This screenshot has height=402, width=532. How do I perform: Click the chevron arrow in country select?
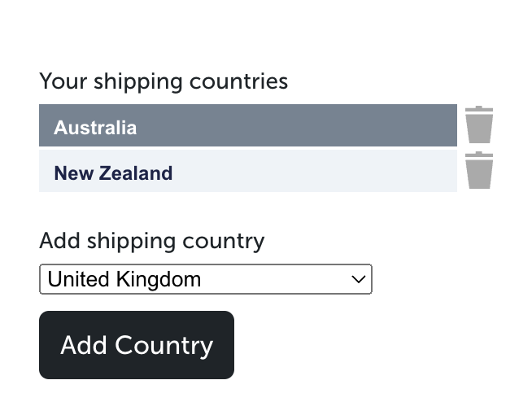(x=358, y=279)
